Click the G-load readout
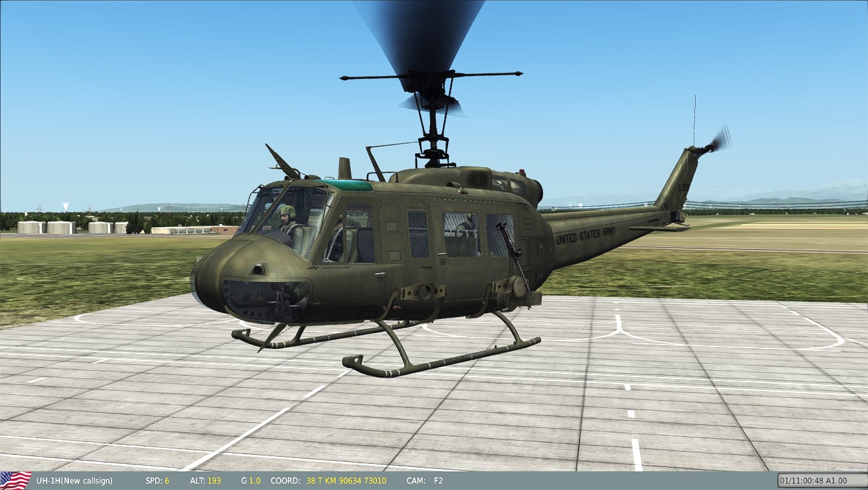The width and height of the screenshot is (868, 490). pyautogui.click(x=250, y=480)
